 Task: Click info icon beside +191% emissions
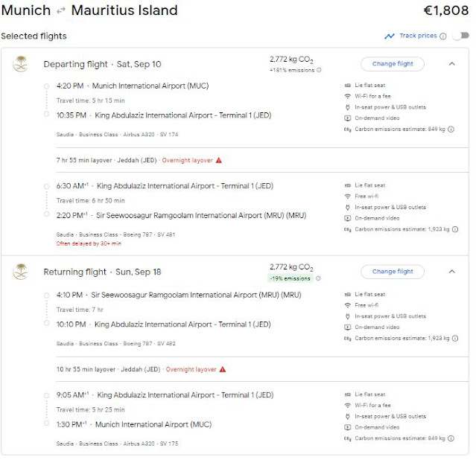(x=319, y=71)
